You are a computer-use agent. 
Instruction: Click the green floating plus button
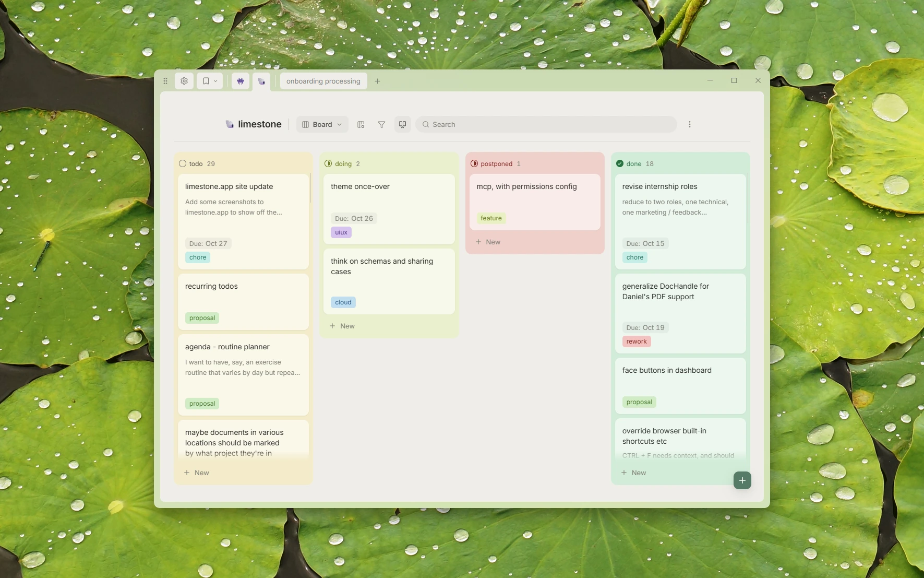742,480
